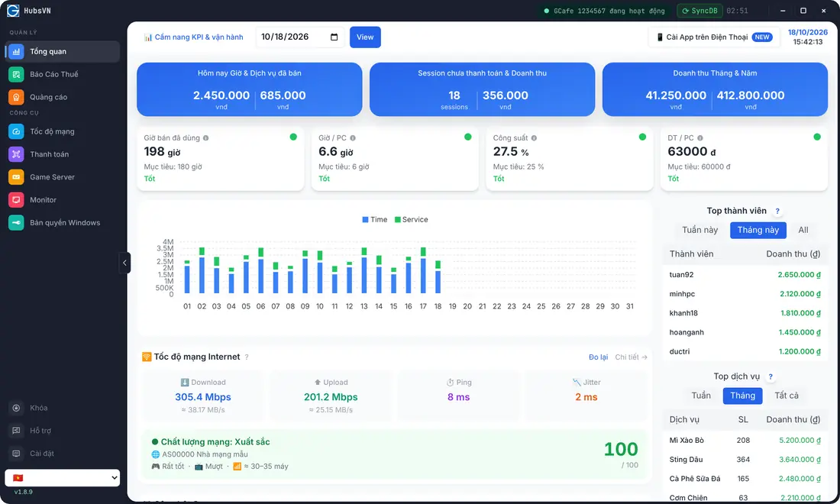Click the 305.4 Mbps download value
840x504 pixels.
203,397
